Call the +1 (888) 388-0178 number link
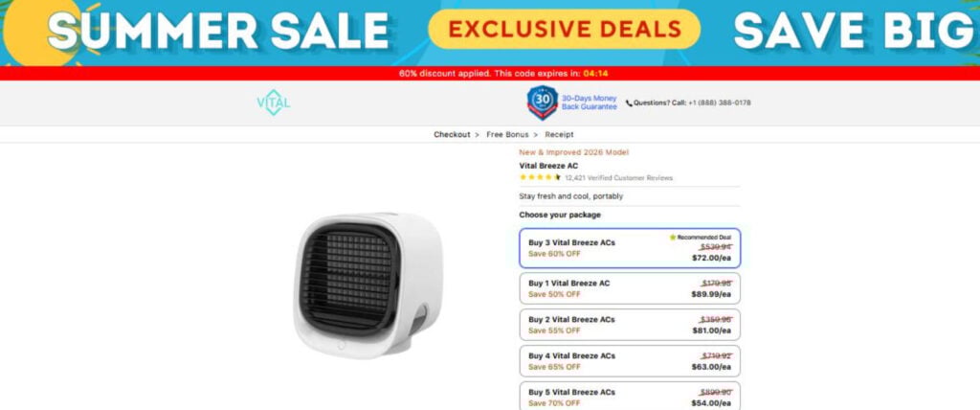 720,103
